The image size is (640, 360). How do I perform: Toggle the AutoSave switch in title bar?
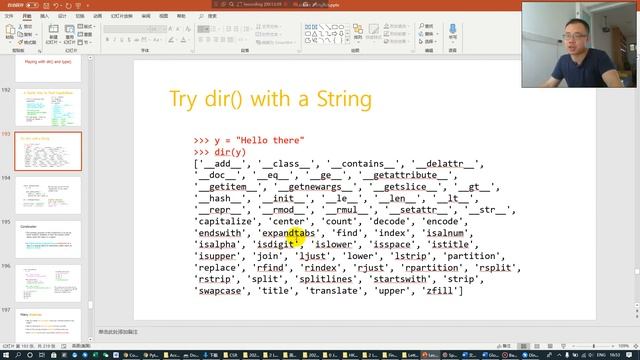(32, 5)
